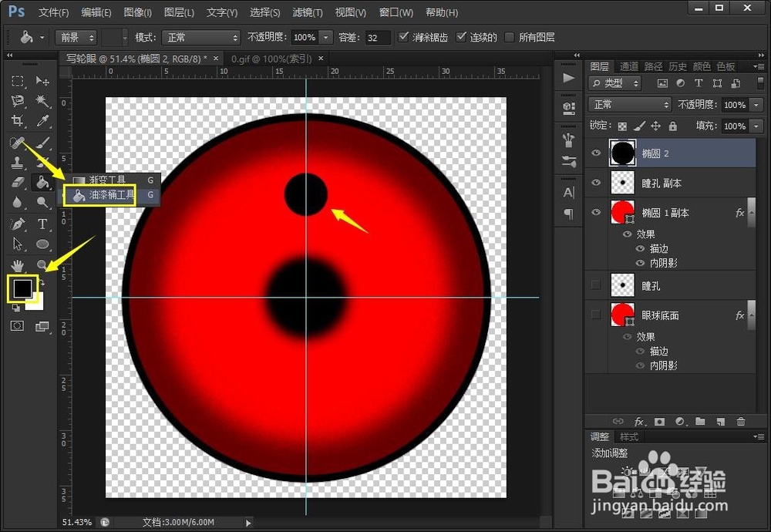
Task: Open the options bar opacity slider arrow
Action: pos(325,37)
